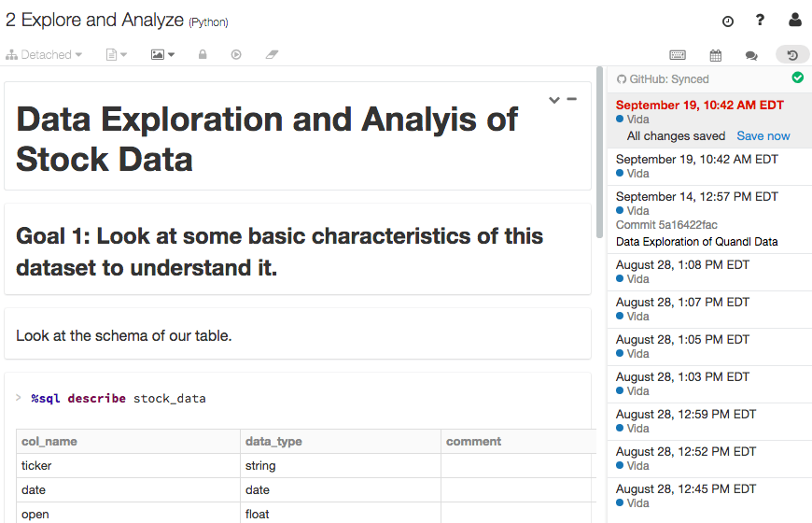This screenshot has height=523, width=812.
Task: Toggle the revision history panel button
Action: (x=792, y=55)
